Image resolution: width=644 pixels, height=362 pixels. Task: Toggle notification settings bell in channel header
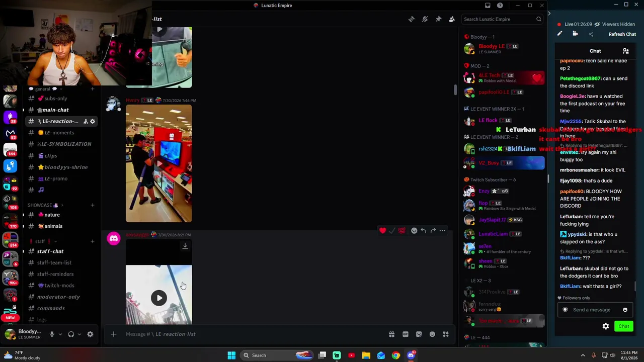coord(425,19)
